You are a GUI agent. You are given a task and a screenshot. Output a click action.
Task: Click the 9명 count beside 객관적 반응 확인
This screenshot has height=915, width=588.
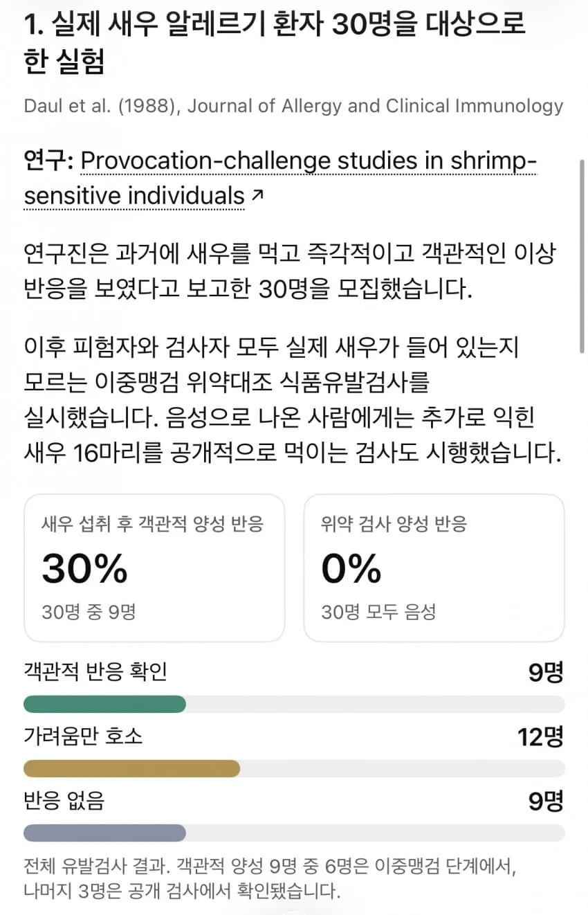[x=546, y=672]
